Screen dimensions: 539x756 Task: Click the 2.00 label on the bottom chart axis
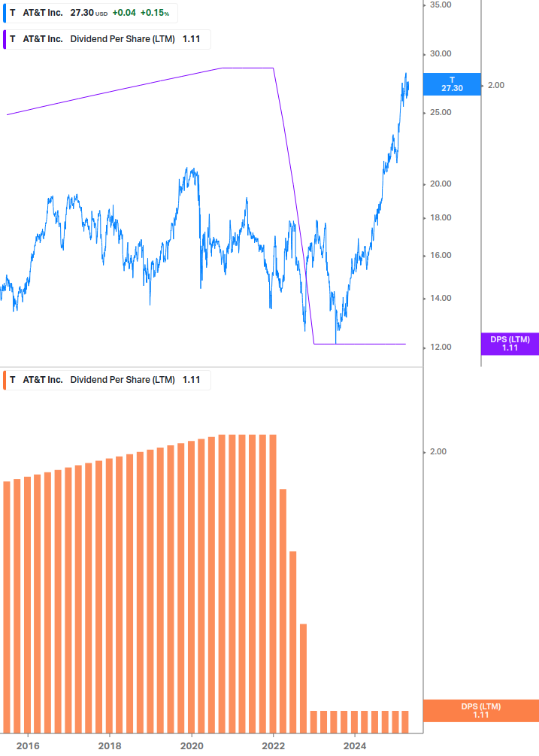438,452
